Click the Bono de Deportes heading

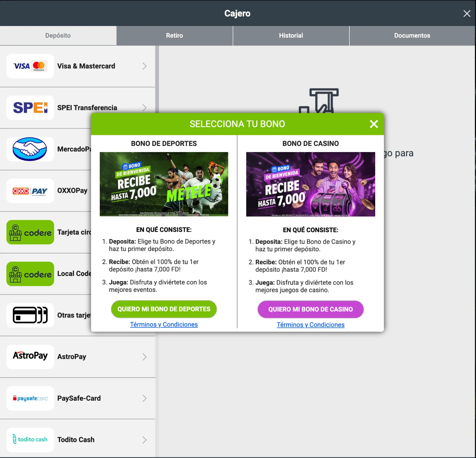coord(164,144)
